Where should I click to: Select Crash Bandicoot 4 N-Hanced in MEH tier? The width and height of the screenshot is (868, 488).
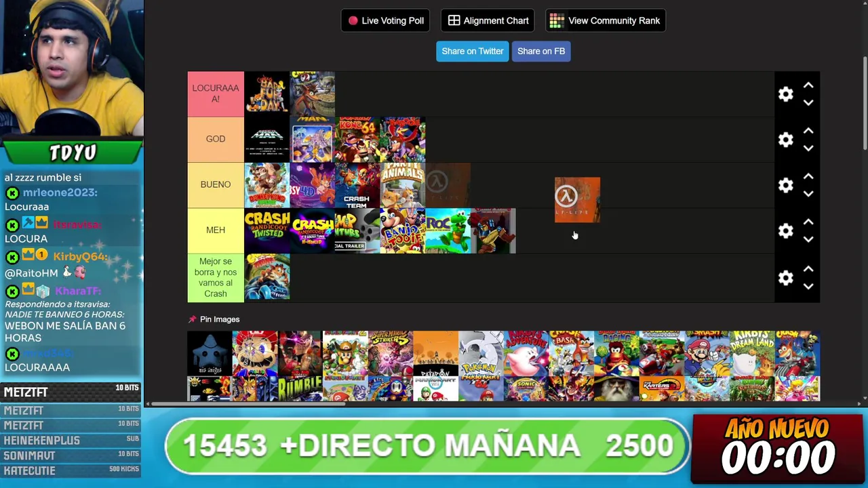(313, 230)
